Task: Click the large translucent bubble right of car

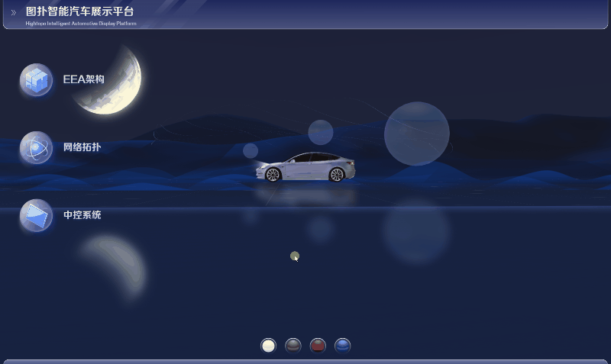Action: tap(416, 134)
